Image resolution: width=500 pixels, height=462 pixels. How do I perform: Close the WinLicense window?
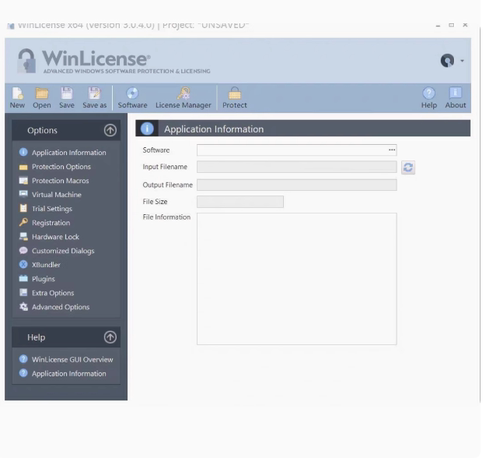[x=465, y=25]
